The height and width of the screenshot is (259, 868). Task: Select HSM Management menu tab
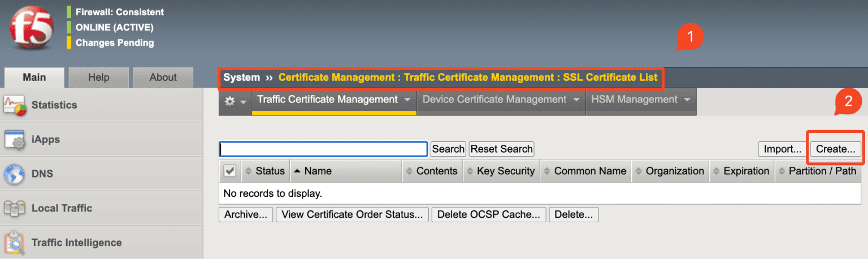[x=641, y=101]
